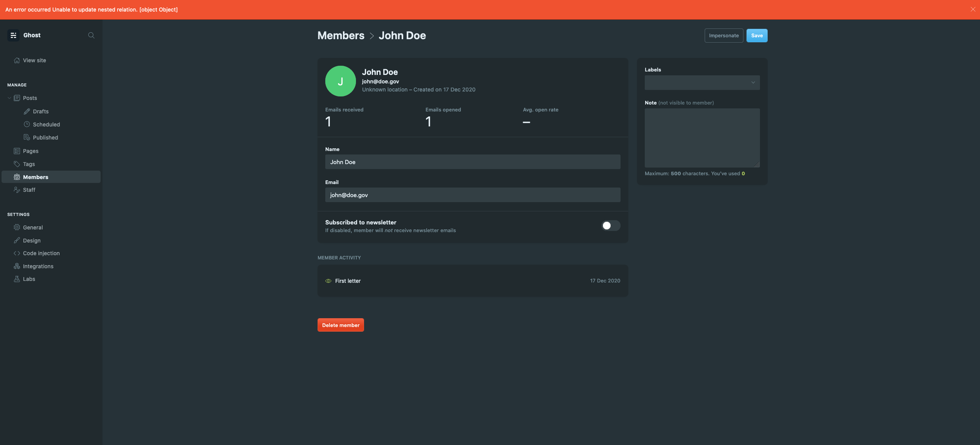Select the Drafts pencil icon
Viewport: 980px width, 445px height.
tap(26, 111)
